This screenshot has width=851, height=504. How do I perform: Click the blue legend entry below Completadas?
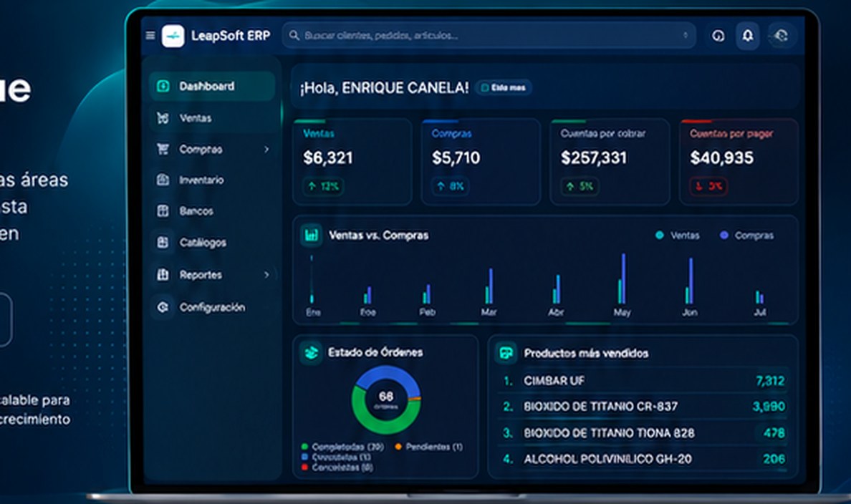click(x=337, y=457)
